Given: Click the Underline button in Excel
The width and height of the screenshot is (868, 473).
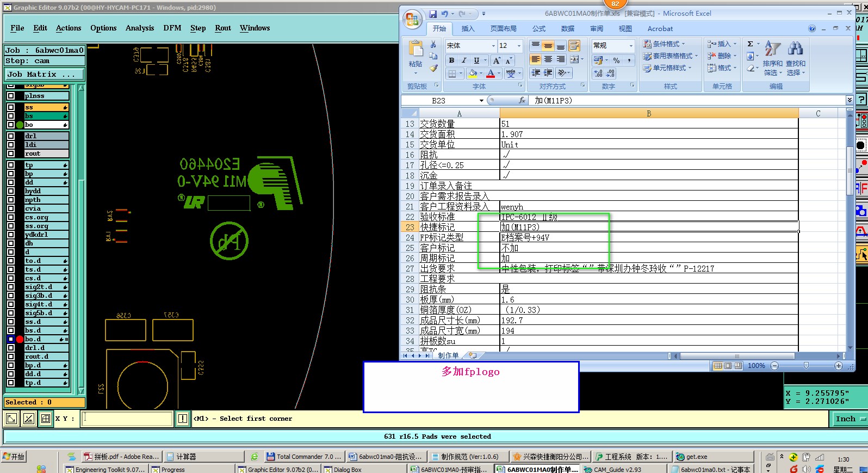Looking at the screenshot, I should click(476, 60).
